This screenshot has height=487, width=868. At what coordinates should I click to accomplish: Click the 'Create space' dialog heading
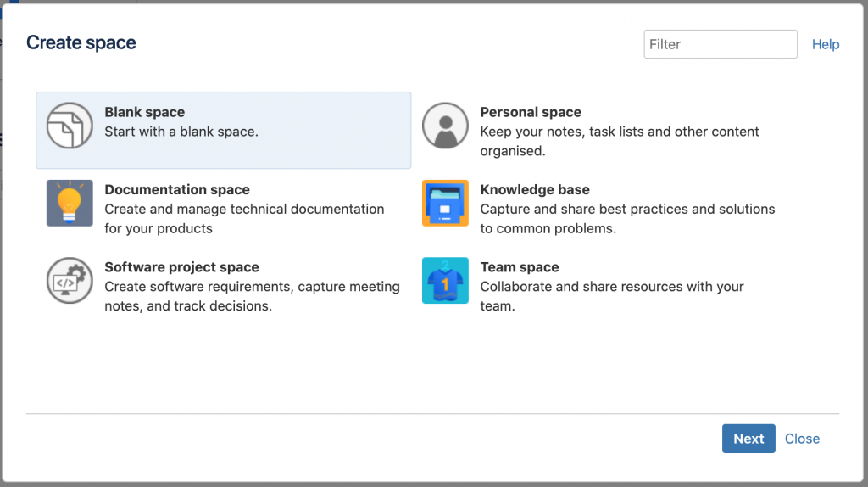tap(81, 42)
